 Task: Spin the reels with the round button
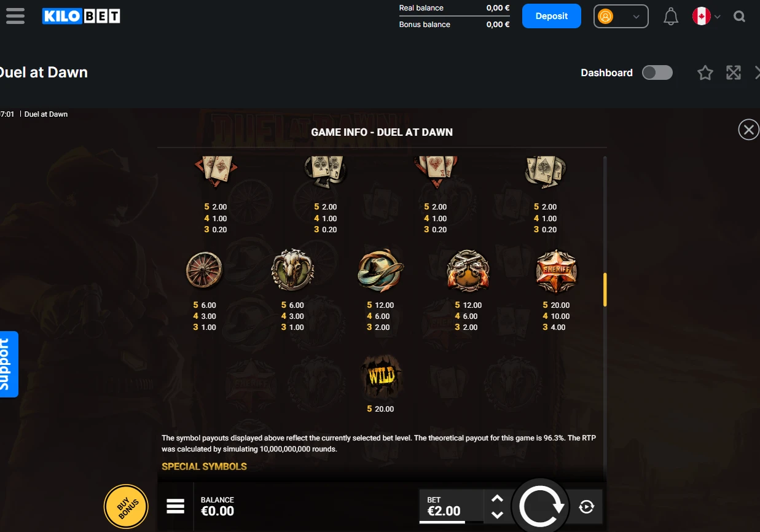[x=541, y=506]
